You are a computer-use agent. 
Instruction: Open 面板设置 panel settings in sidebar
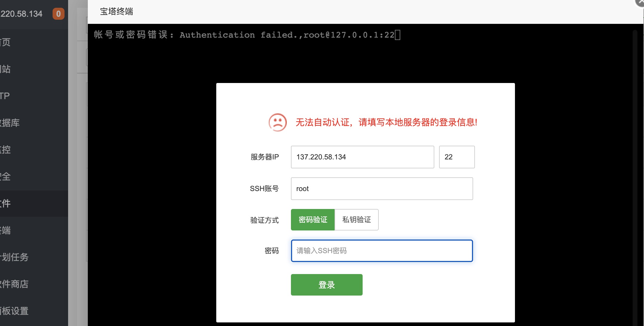[x=34, y=311]
